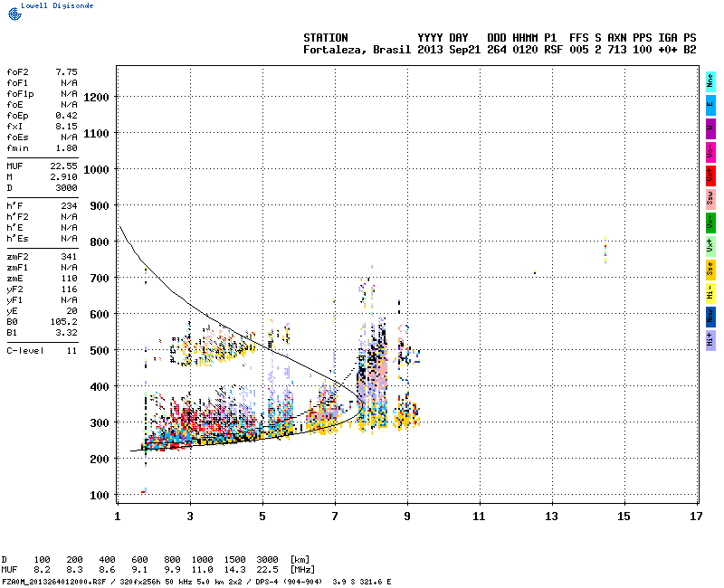This screenshot has height=588, width=724.
Task: Click the Fortaleza, Brasil station name
Action: point(357,50)
